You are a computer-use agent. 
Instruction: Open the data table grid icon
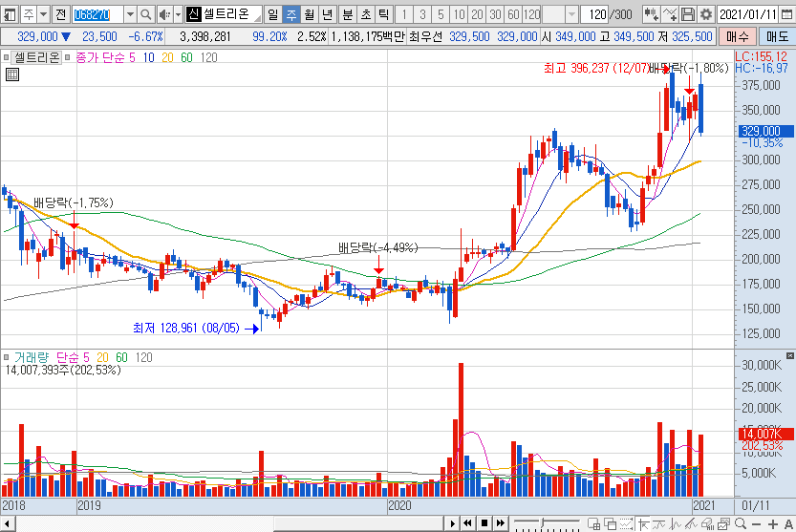coord(12,75)
